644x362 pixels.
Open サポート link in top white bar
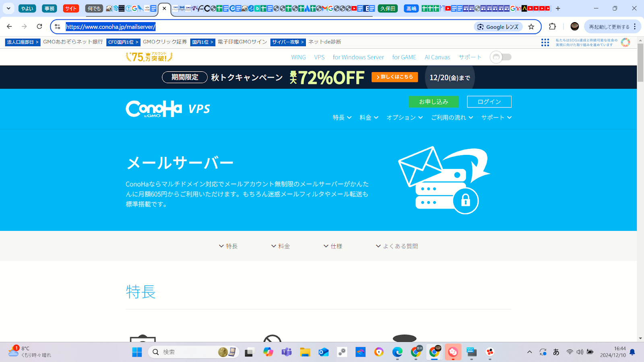[x=470, y=57]
